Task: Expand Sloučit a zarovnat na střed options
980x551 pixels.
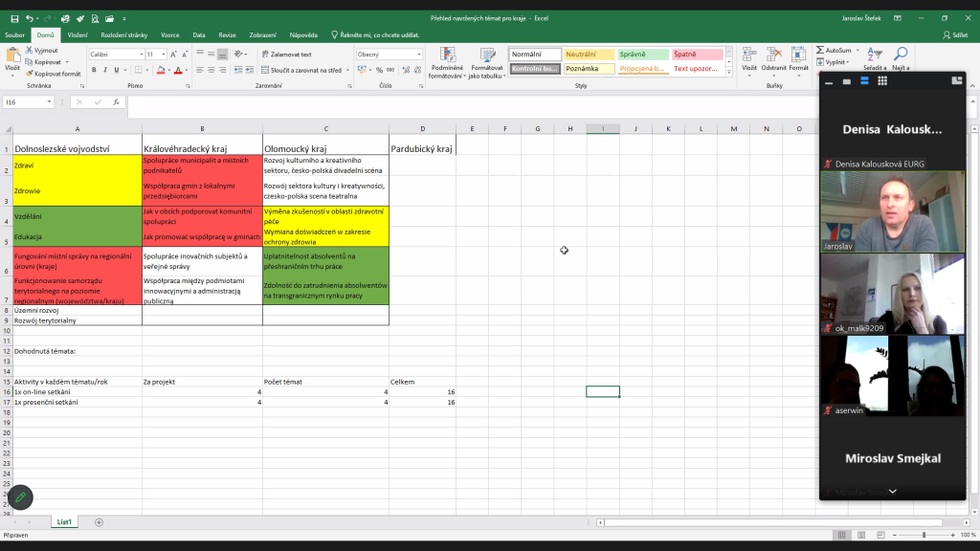Action: [347, 70]
